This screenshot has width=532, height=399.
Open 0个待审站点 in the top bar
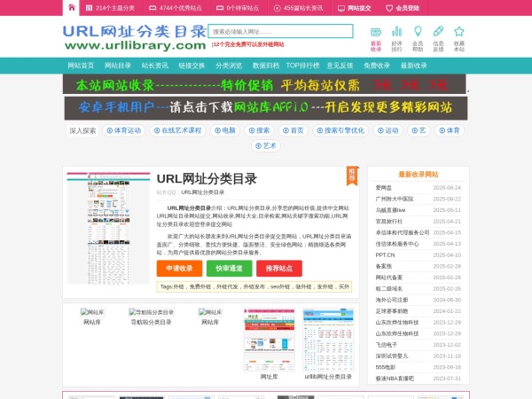[238, 8]
